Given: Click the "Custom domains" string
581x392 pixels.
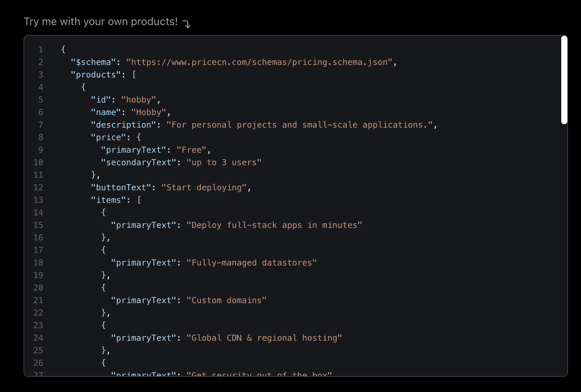Looking at the screenshot, I should pyautogui.click(x=226, y=300).
